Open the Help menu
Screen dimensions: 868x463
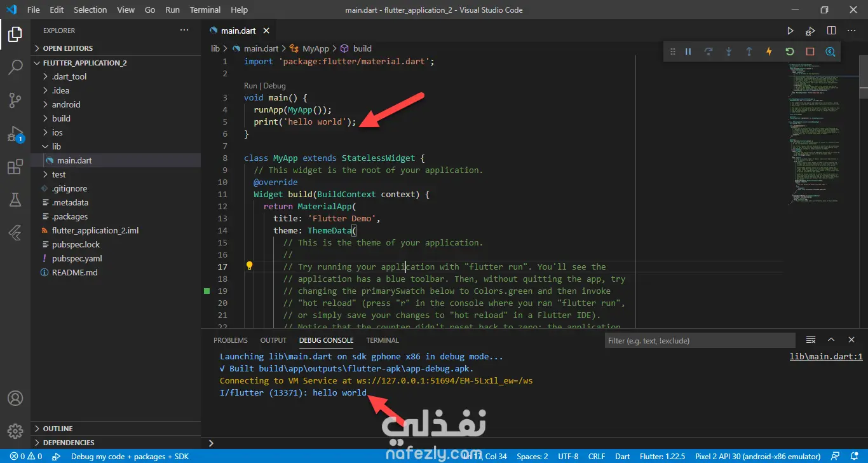240,10
